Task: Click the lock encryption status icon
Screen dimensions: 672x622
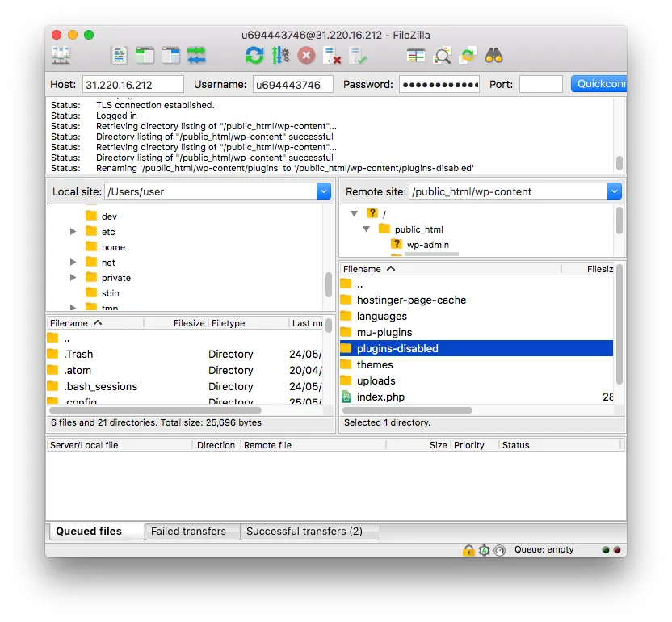Action: tap(468, 550)
